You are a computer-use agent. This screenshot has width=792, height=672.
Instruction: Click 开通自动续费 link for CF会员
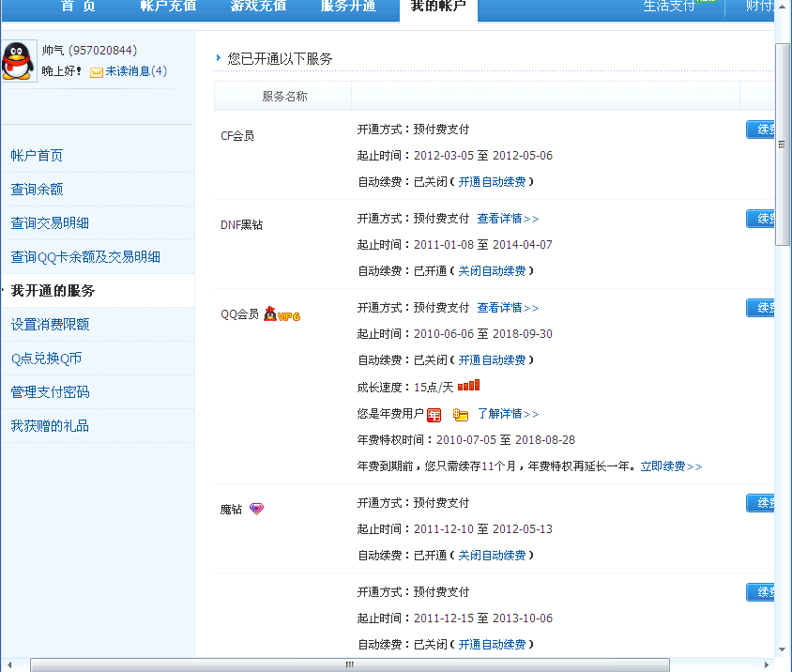click(492, 182)
